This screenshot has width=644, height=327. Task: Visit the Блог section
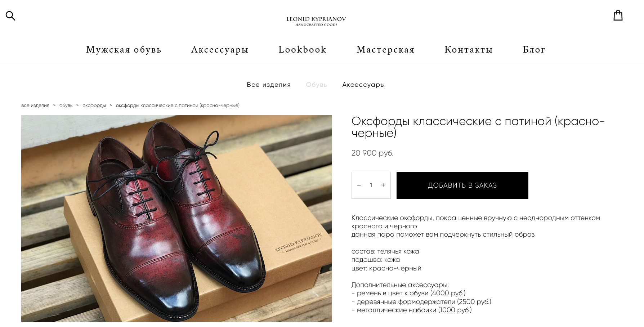(534, 50)
